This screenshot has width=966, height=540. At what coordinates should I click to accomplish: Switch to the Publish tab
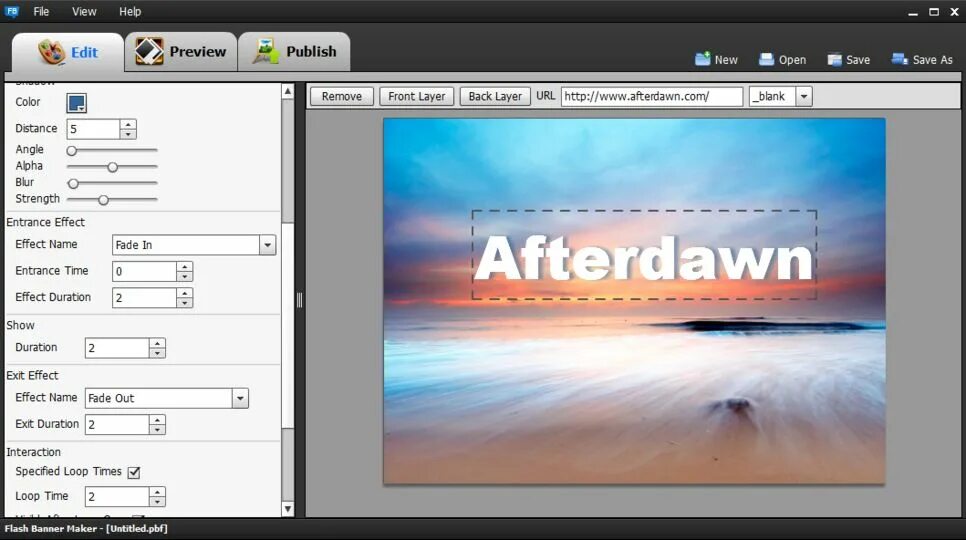(x=294, y=52)
